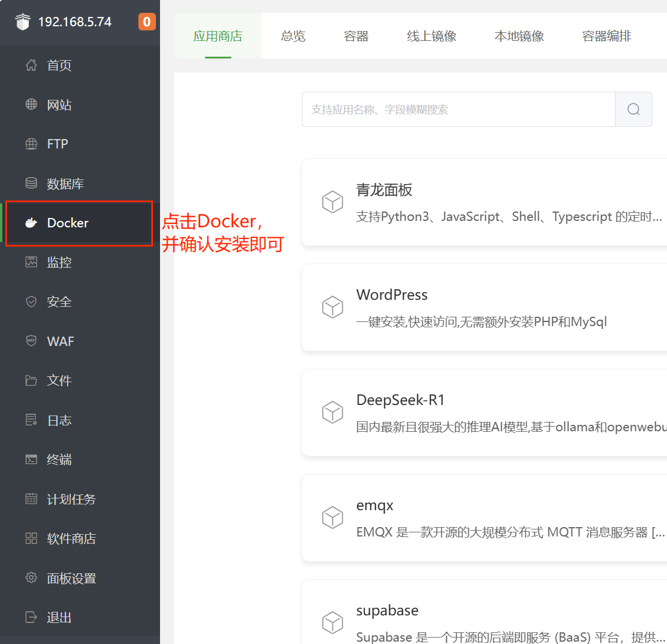Switch to the 总览 tab
667x644 pixels.
pyautogui.click(x=293, y=36)
